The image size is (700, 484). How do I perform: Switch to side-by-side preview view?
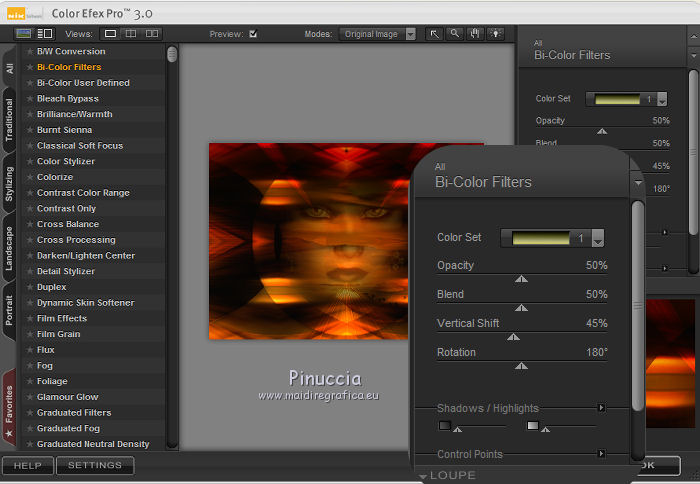(x=153, y=33)
